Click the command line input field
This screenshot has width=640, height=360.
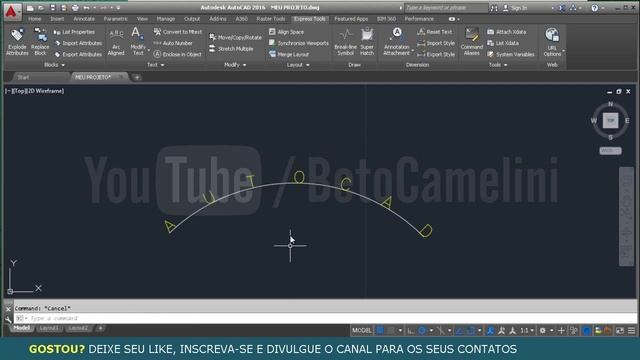coord(325,318)
